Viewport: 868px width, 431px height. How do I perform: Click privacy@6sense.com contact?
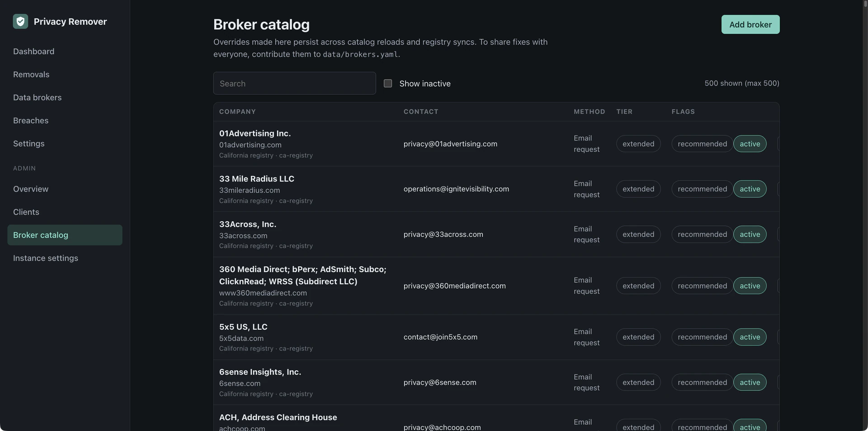tap(440, 382)
